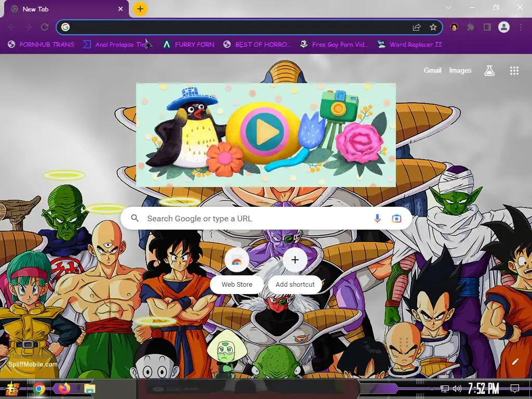Launch Firefox from the taskbar

pos(64,388)
